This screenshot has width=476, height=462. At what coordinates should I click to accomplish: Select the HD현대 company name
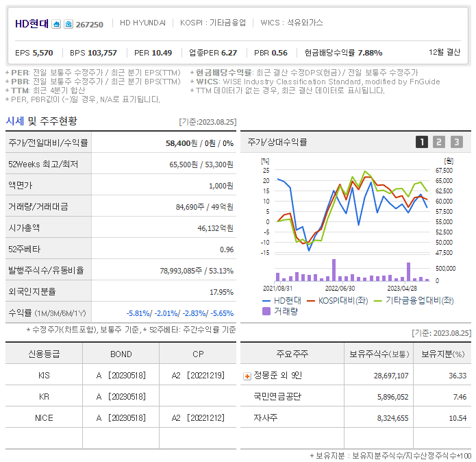[x=32, y=24]
